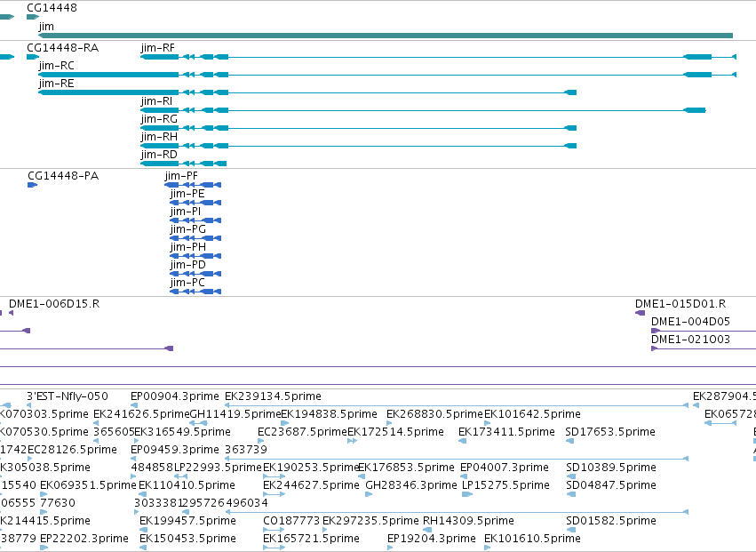756x552 pixels.
Task: Select the jim-RG transcript label
Action: (x=159, y=119)
